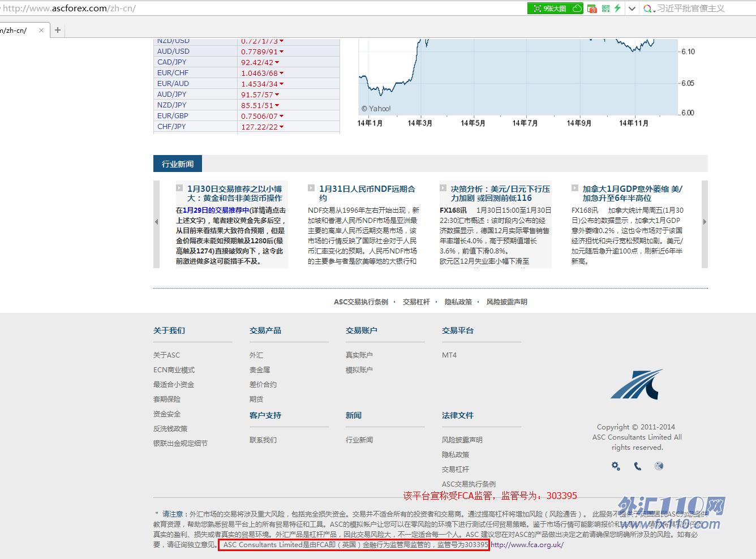Open 隐私政策 link below the news section
Image resolution: width=756 pixels, height=559 pixels.
pyautogui.click(x=458, y=302)
